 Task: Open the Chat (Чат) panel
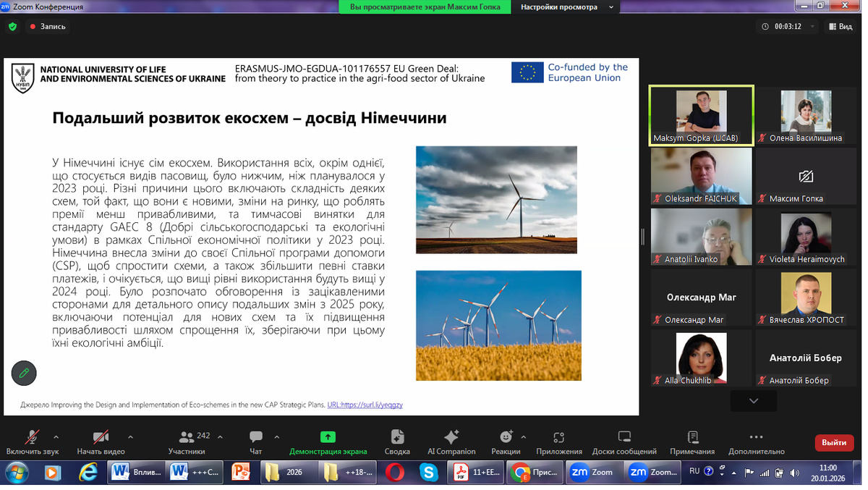(256, 437)
